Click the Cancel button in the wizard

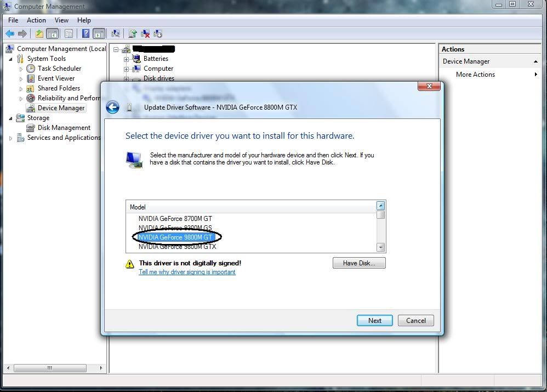click(416, 320)
